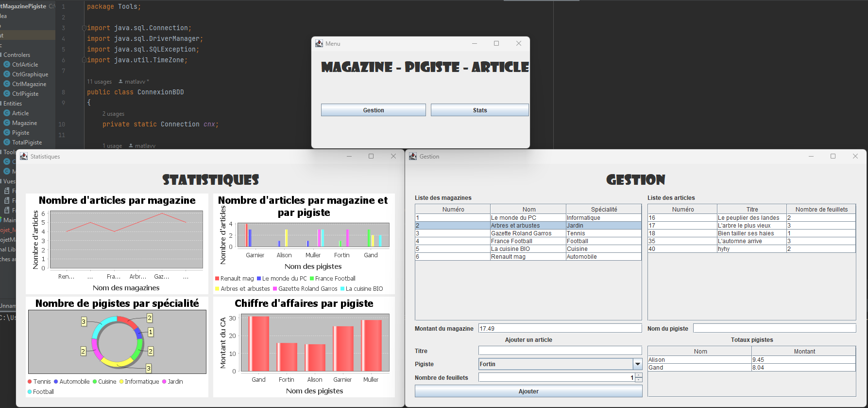
Task: Click the Java icon in Gestion window title
Action: (x=413, y=157)
